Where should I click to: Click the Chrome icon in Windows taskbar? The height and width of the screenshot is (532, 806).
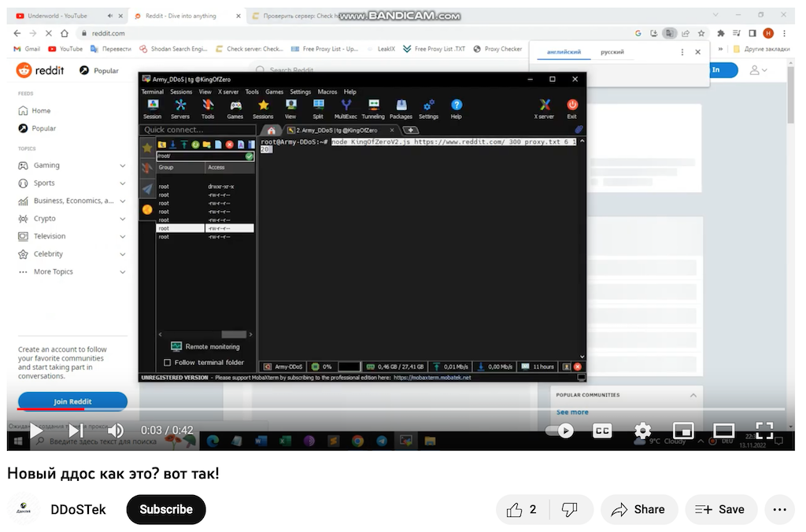click(x=358, y=441)
